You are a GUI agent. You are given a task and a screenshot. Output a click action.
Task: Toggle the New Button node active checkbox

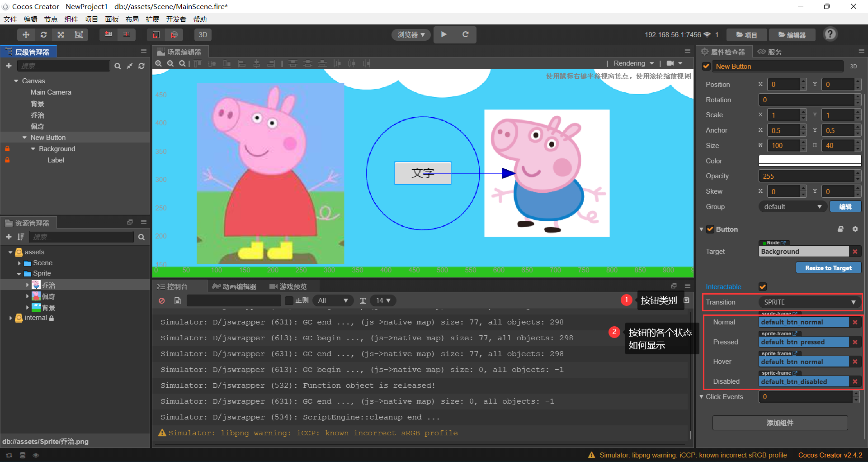click(706, 67)
